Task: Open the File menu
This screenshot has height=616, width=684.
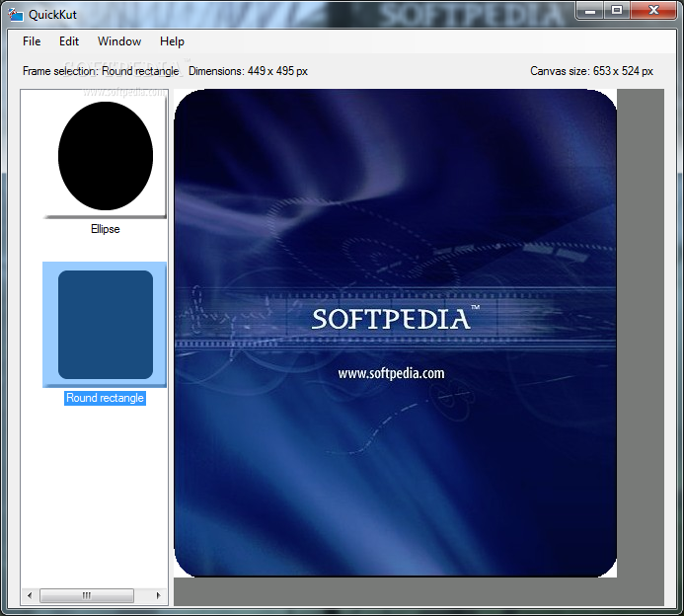Action: (32, 41)
